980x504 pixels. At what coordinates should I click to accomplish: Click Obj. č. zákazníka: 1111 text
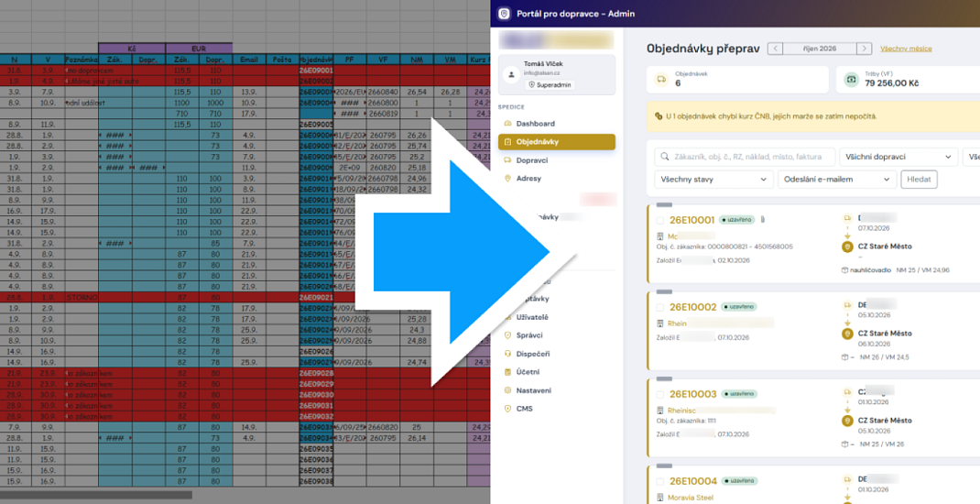pos(686,421)
